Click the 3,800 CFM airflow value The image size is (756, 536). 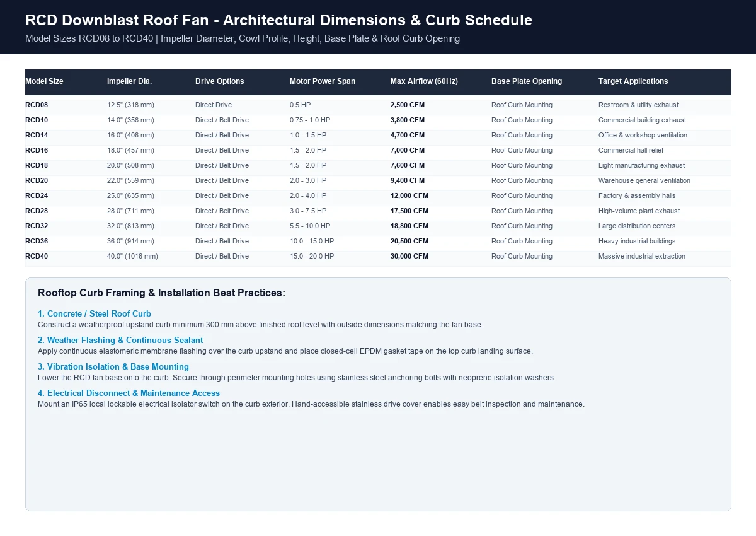(408, 120)
